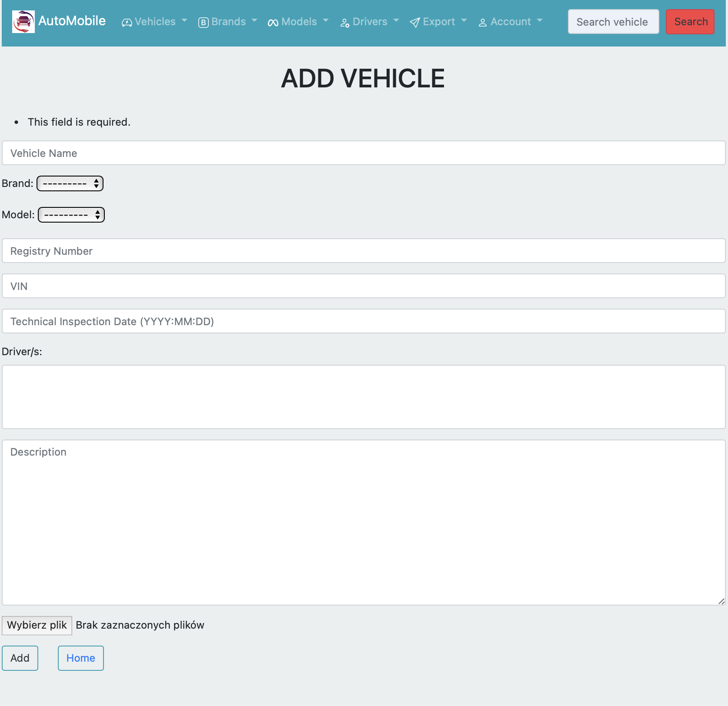Click the ADD VEHICLE heading

pyautogui.click(x=363, y=79)
